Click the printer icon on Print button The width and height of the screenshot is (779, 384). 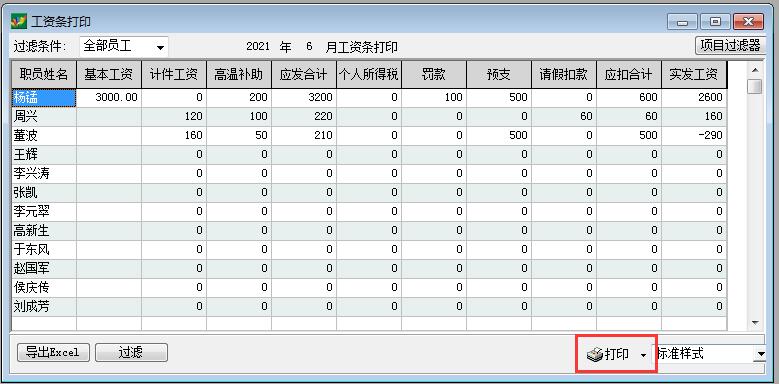[595, 354]
